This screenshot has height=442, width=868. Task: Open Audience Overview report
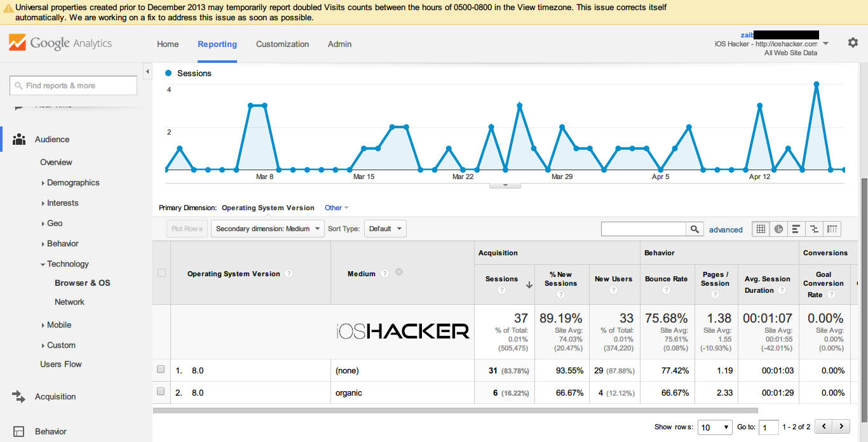(x=56, y=163)
